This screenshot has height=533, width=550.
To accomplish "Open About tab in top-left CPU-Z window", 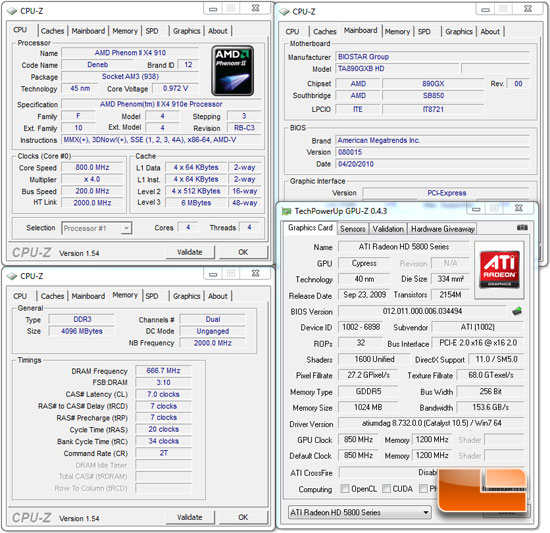I will point(218,31).
